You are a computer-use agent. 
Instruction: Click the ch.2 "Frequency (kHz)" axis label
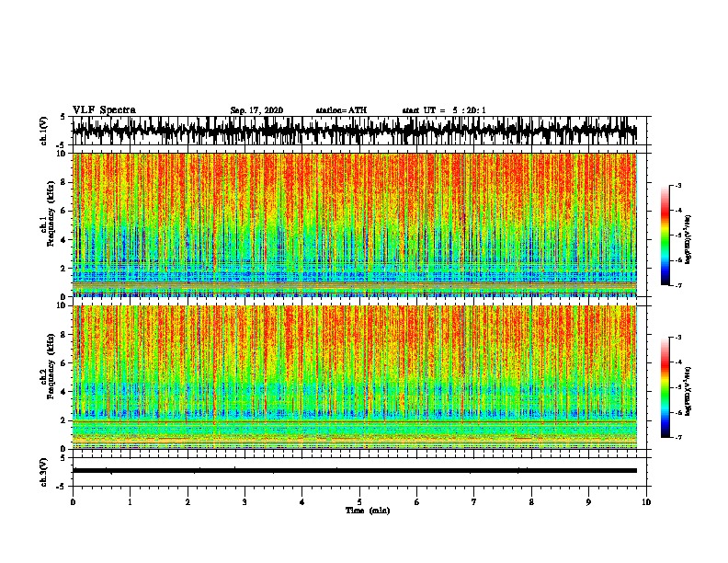pos(51,366)
